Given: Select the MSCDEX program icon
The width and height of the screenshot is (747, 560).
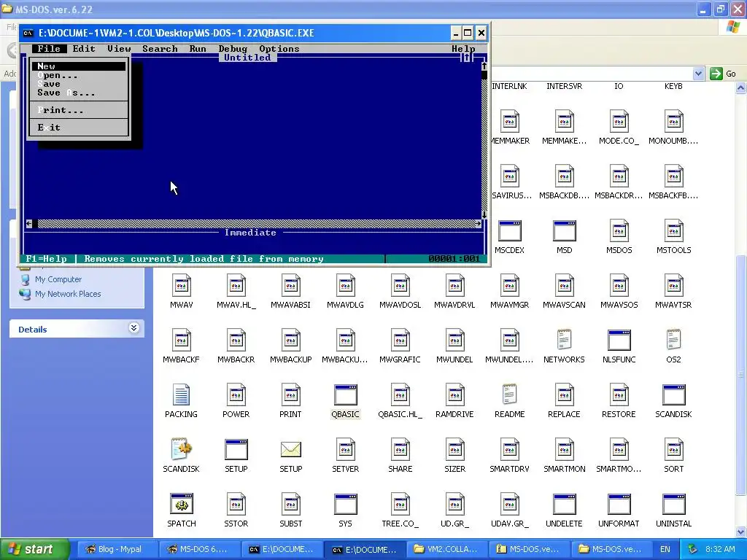Looking at the screenshot, I should [509, 230].
